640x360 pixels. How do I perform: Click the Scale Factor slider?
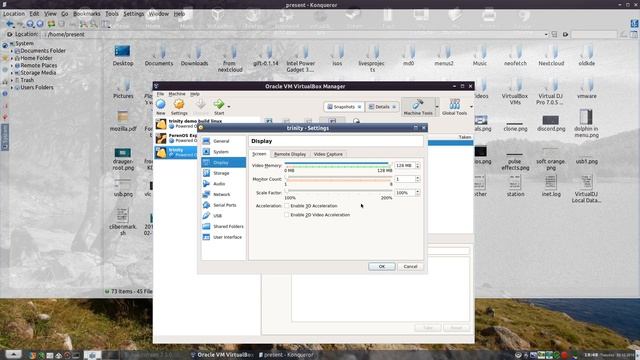(338, 191)
